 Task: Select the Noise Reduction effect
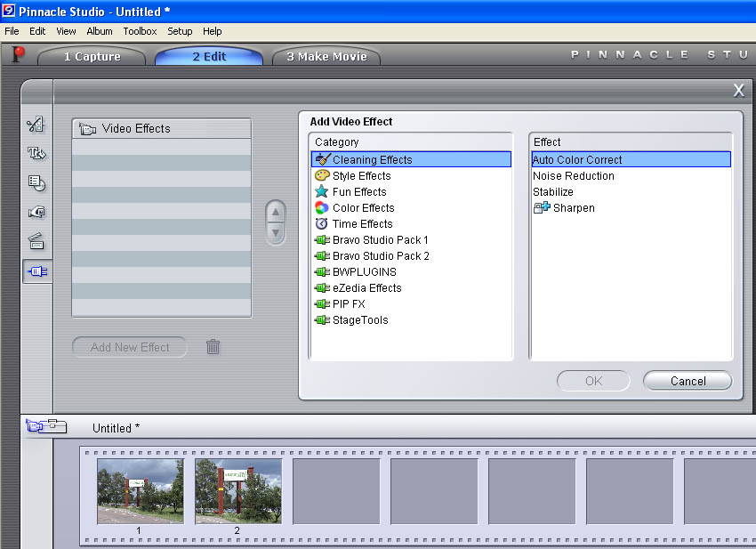(631, 175)
